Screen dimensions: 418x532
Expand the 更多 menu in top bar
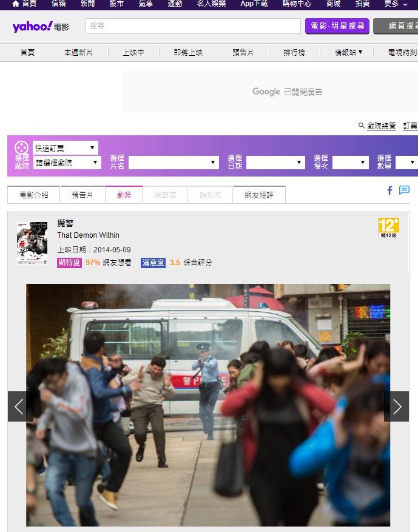pos(396,4)
